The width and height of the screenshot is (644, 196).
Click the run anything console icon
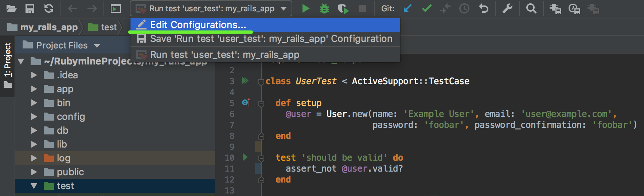(x=116, y=8)
